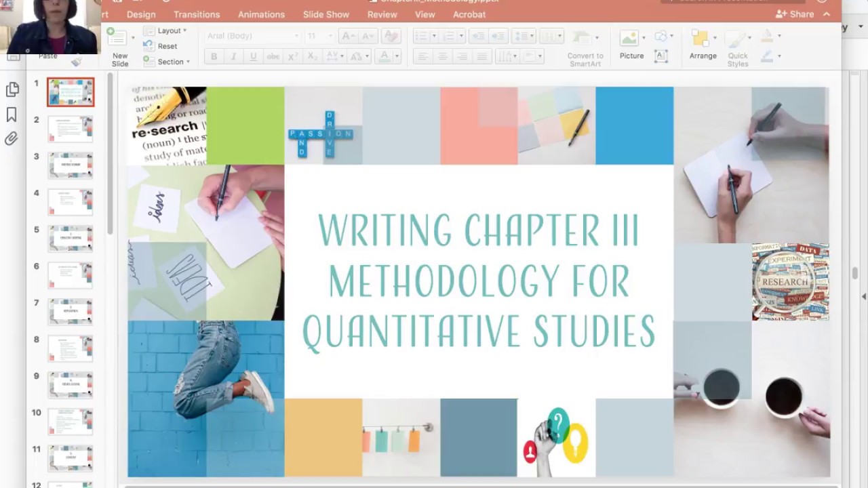The width and height of the screenshot is (868, 488).
Task: Click Shape Outline icon
Action: tap(767, 57)
